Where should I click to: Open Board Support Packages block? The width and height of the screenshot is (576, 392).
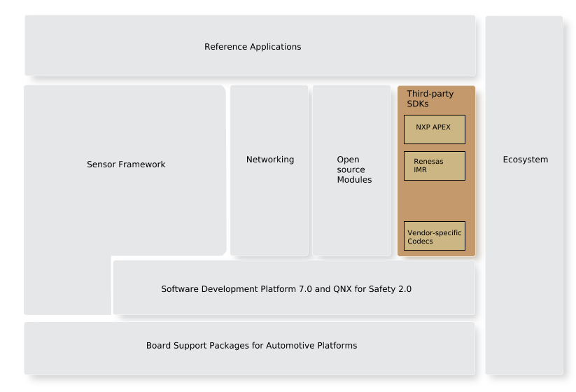251,346
